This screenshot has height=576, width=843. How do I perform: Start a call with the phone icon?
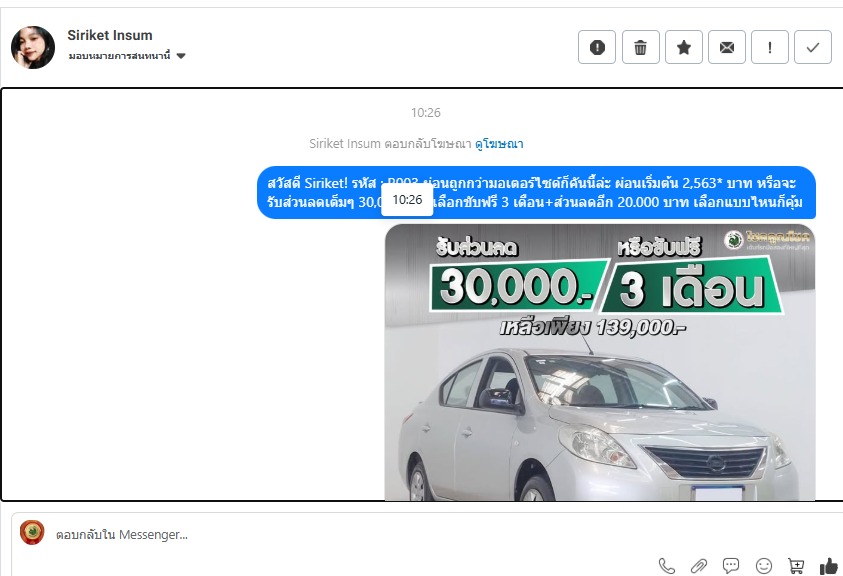pos(667,566)
